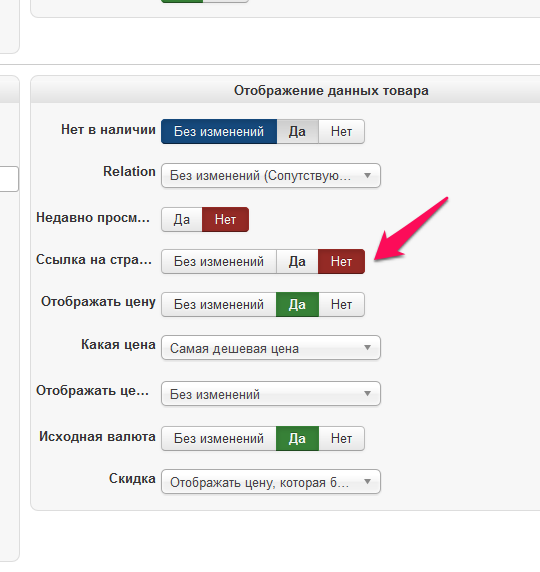The width and height of the screenshot is (540, 572).
Task: Set Исходная валюта to Да
Action: 297,438
